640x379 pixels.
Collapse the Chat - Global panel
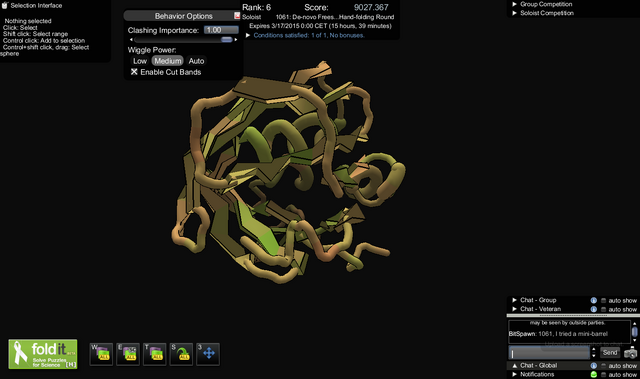tap(514, 366)
